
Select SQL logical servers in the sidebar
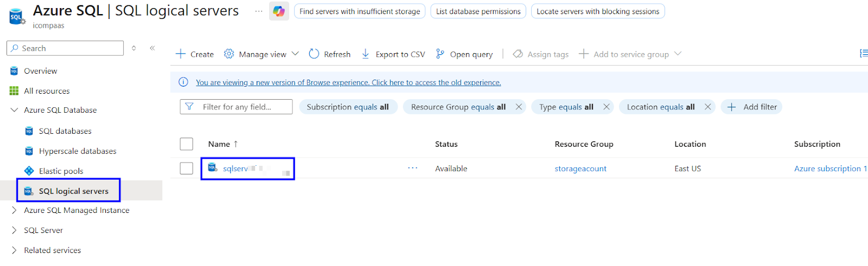pos(74,191)
